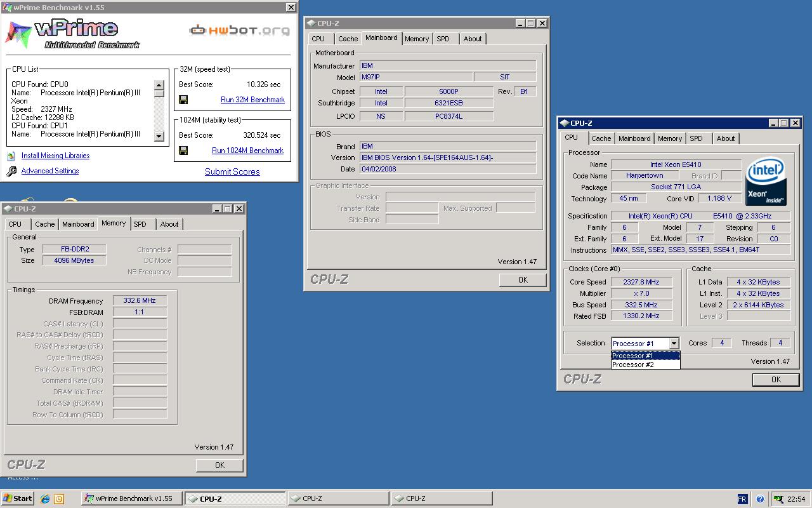Click the 5000P chipset field

click(x=449, y=91)
